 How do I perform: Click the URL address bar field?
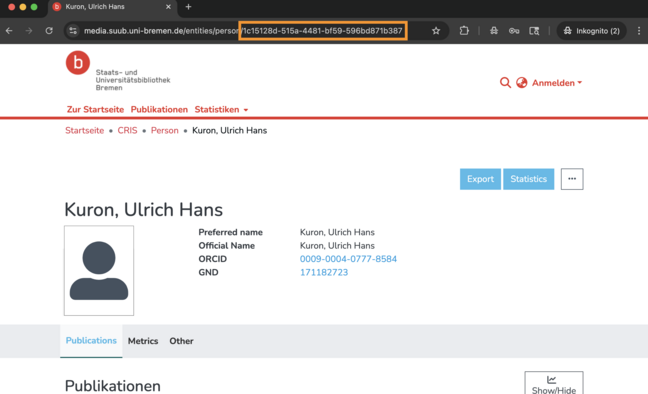tap(256, 31)
